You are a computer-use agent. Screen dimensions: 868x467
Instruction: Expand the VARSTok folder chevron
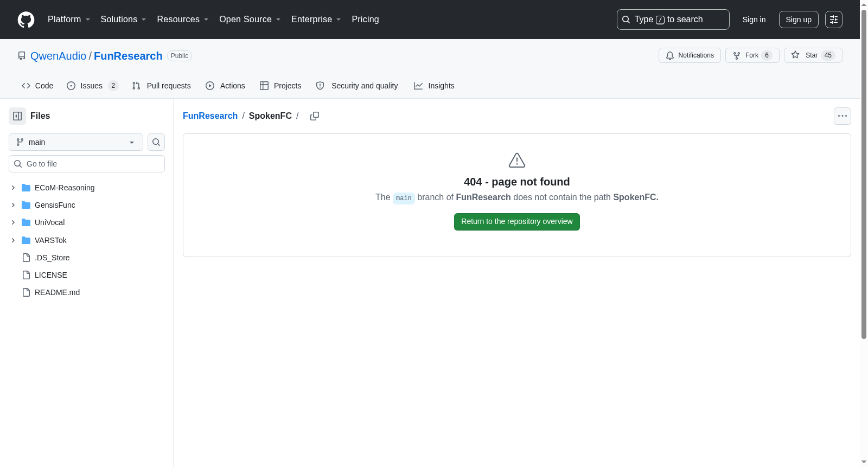tap(13, 240)
